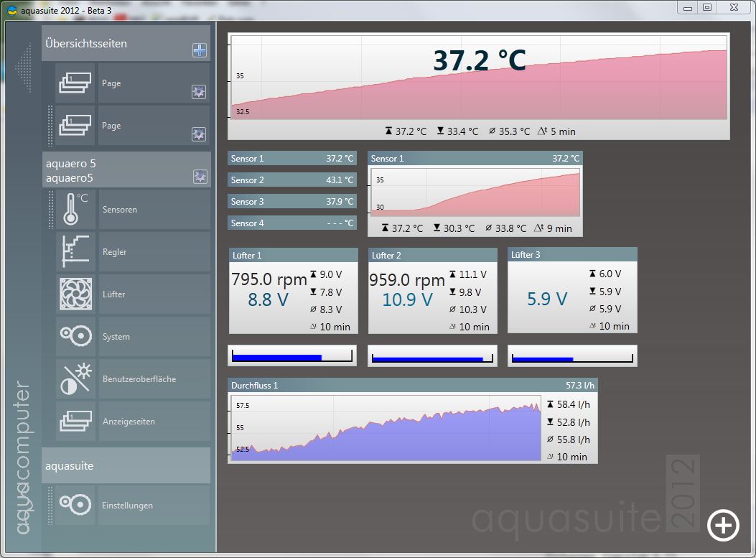Click the Lüfter 1 rpm panel

[293, 291]
